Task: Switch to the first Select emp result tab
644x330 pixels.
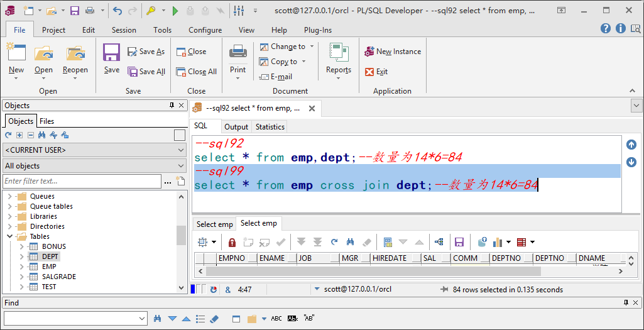Action: click(214, 224)
